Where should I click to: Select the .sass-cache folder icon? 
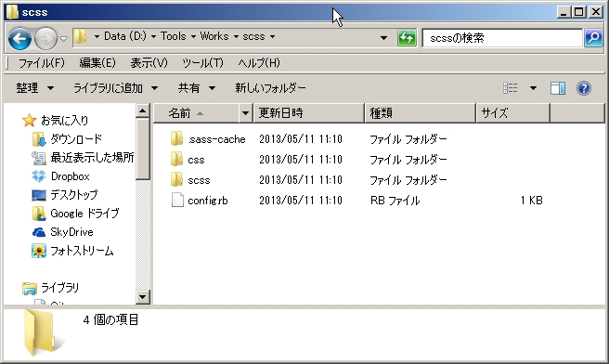pyautogui.click(x=176, y=138)
